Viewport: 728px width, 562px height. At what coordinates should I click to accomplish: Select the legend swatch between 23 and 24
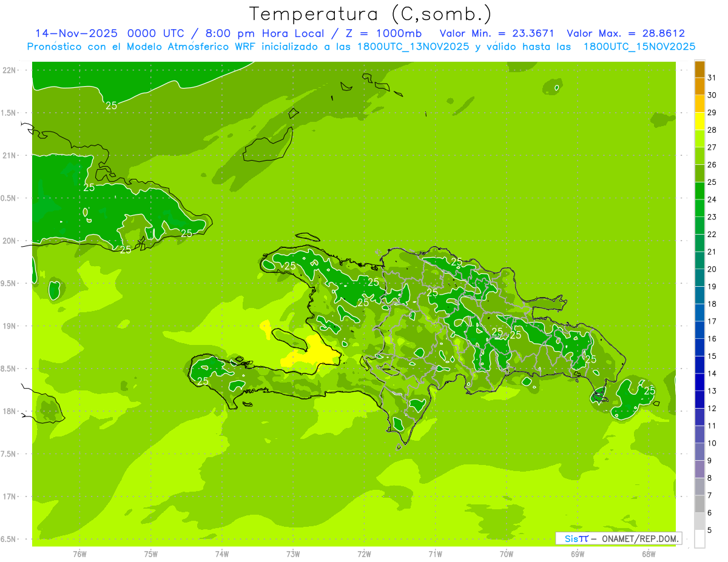(699, 209)
